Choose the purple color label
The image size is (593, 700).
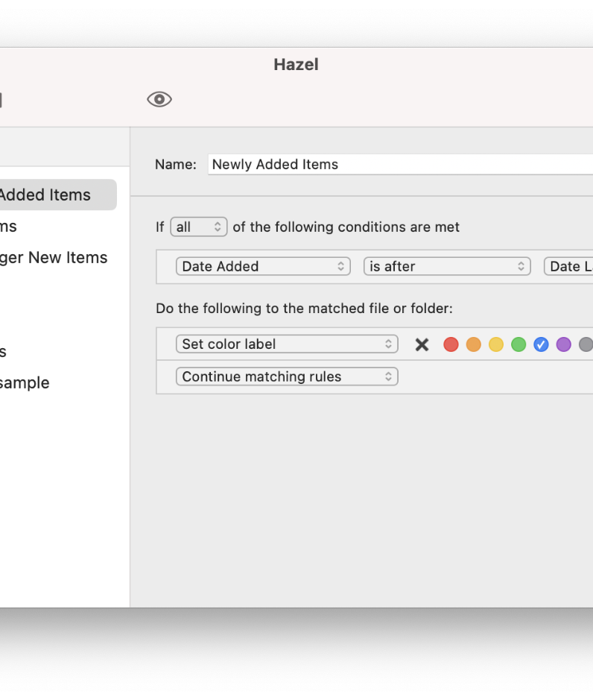[x=563, y=344]
